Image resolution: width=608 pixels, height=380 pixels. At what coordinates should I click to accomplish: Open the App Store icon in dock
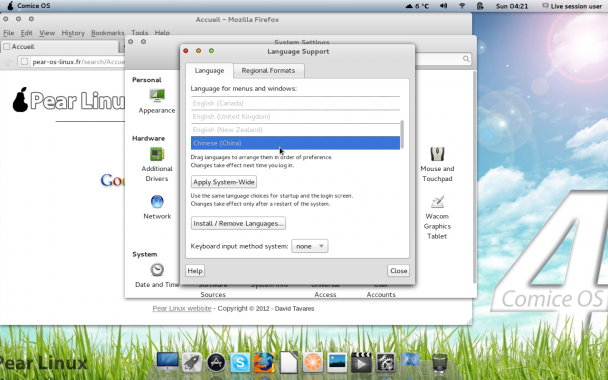216,363
